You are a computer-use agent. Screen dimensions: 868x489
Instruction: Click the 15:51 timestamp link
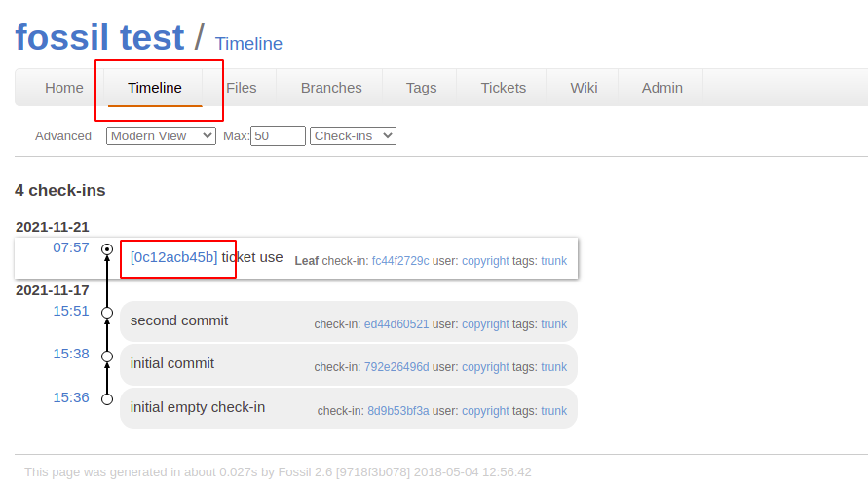coord(71,311)
